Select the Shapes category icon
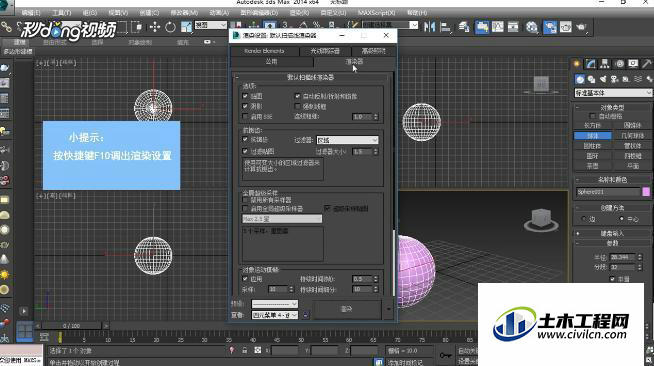Viewport: 654px width, 366px height. 591,79
